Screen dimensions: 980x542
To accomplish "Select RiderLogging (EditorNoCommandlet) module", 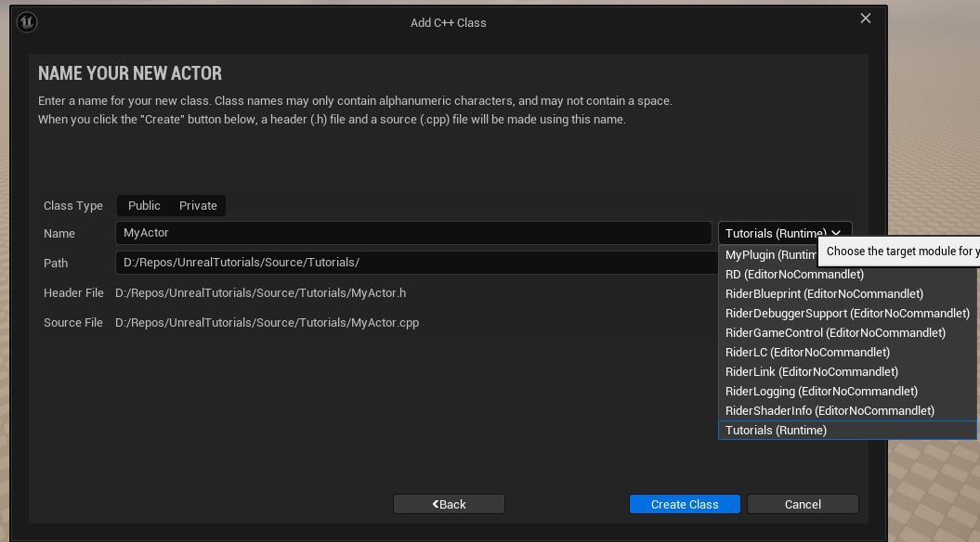I will pos(847,391).
